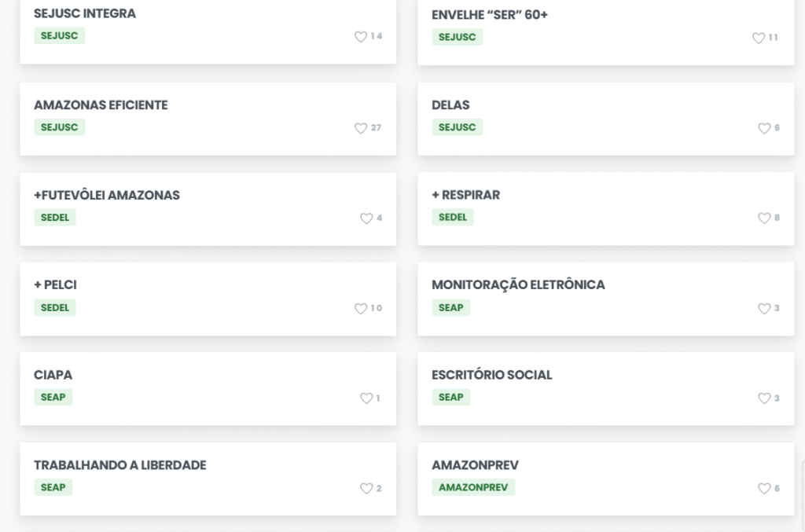805x532 pixels.
Task: Like the + PELCI program
Action: coord(361,308)
